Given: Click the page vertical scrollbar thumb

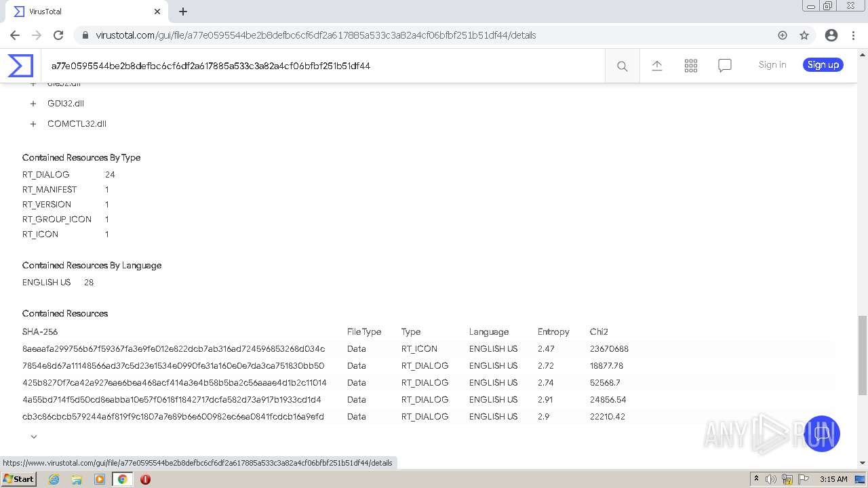Looking at the screenshot, I should [863, 355].
